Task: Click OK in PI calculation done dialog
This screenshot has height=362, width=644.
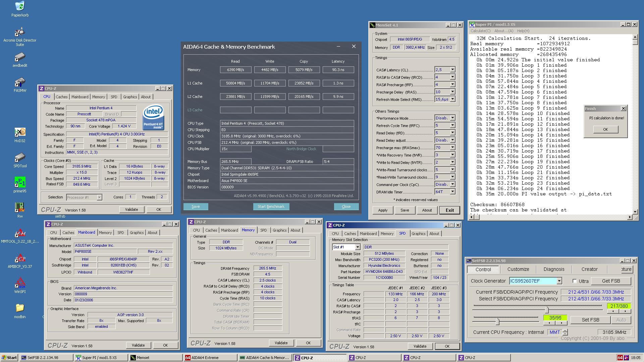Action: pos(605,129)
